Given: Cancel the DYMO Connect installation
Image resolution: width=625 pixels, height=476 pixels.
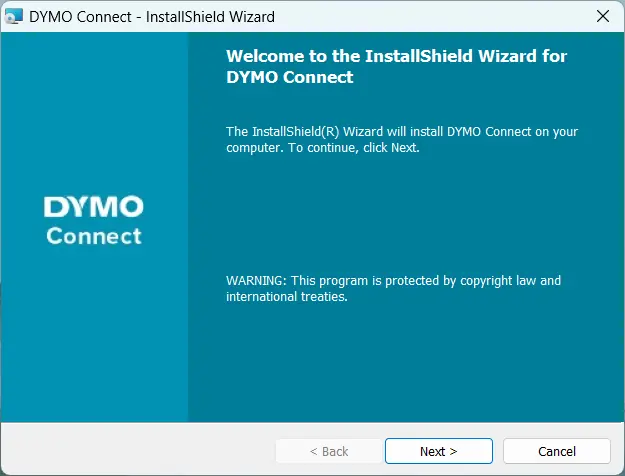Looking at the screenshot, I should click(556, 451).
